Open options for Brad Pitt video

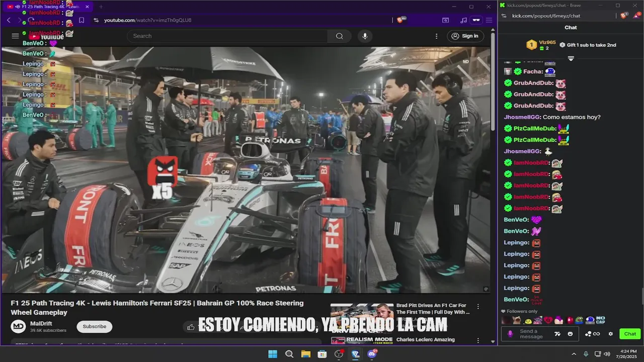pos(478,306)
